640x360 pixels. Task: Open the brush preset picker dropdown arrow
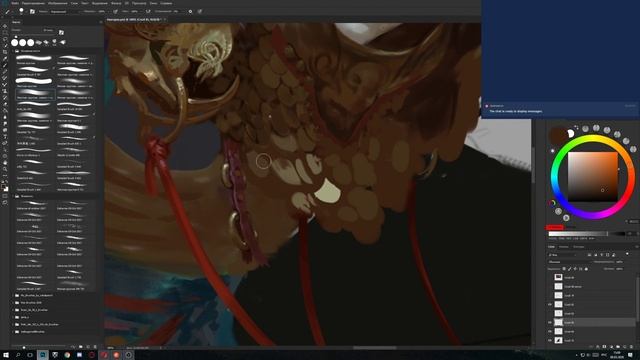(26, 12)
